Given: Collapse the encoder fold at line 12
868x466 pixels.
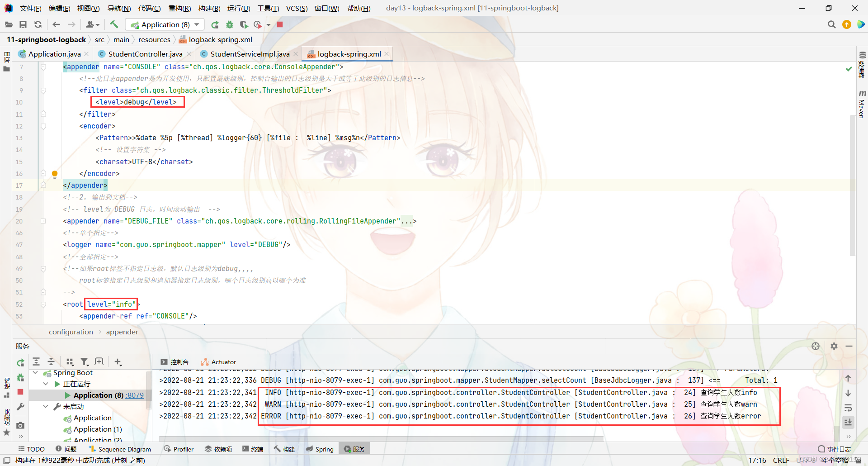Looking at the screenshot, I should pyautogui.click(x=43, y=126).
